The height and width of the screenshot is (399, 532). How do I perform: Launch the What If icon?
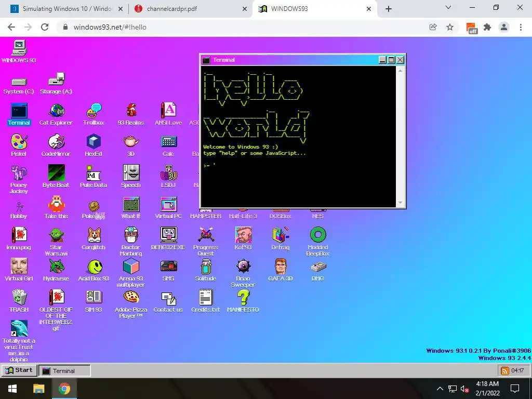(x=131, y=204)
